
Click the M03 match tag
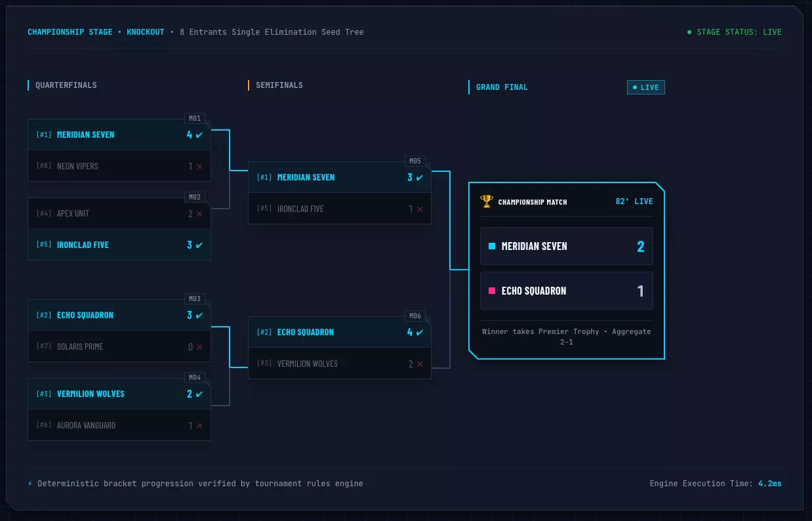tap(195, 299)
